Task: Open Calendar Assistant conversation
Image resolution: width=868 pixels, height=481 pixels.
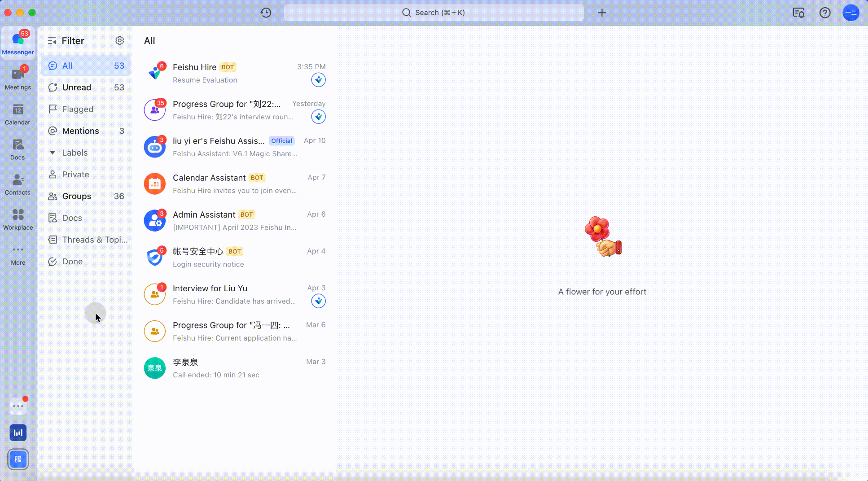Action: coord(234,184)
